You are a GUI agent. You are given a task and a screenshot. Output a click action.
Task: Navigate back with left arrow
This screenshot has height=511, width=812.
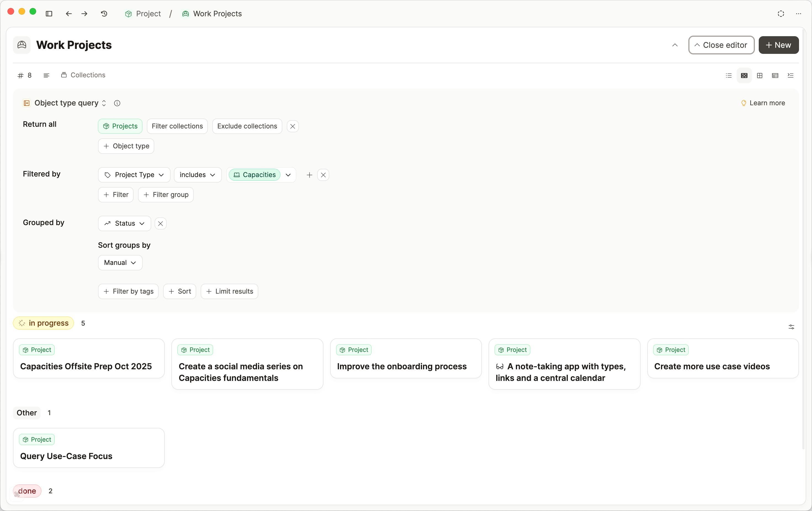(x=69, y=14)
